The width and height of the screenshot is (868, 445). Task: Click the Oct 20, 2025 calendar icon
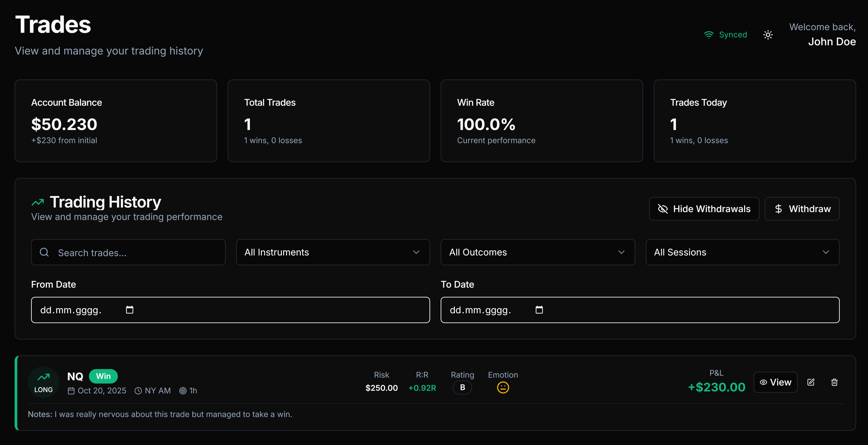pyautogui.click(x=71, y=390)
